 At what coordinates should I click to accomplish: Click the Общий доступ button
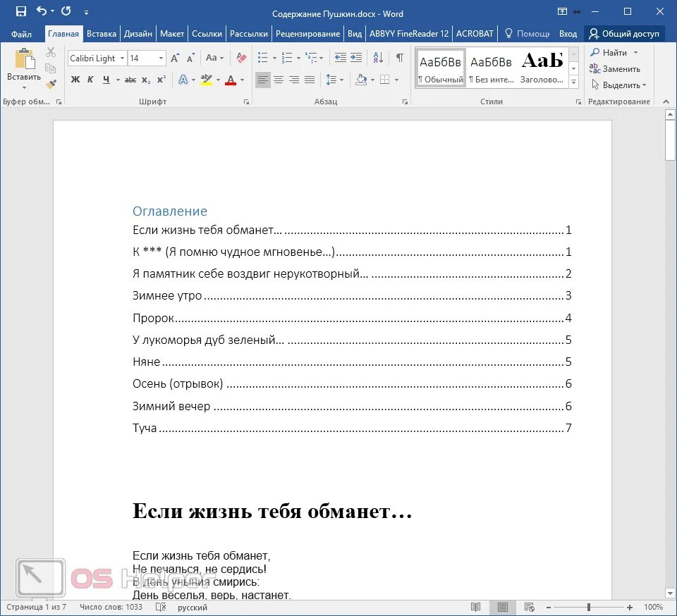coord(624,34)
